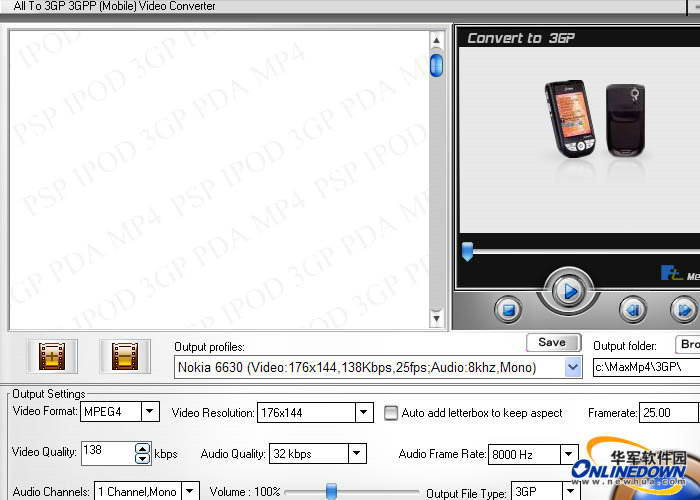Jump to previous frame in preview

coord(633,309)
